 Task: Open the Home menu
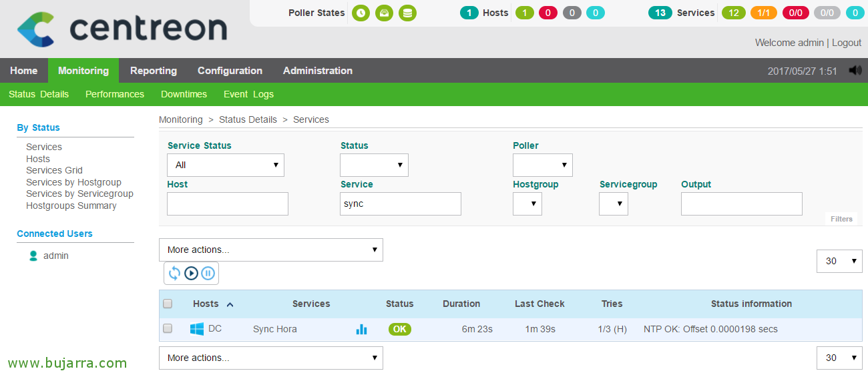24,71
